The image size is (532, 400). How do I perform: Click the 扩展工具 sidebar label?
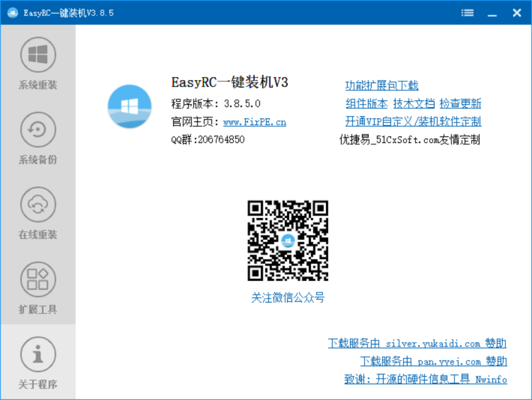point(38,310)
